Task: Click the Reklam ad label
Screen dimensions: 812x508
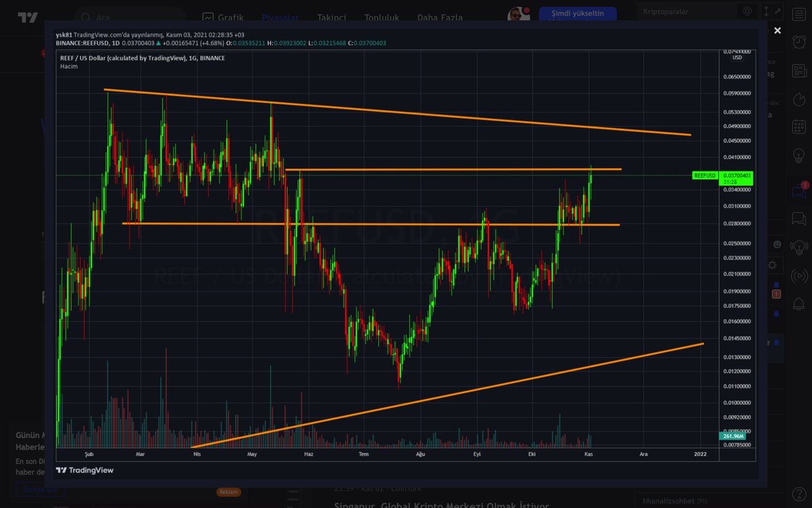Action: [x=229, y=492]
